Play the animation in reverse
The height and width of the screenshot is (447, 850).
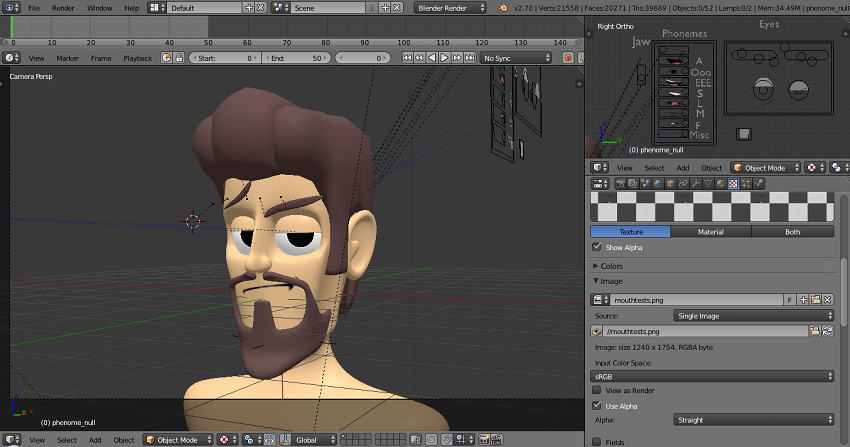pos(432,58)
